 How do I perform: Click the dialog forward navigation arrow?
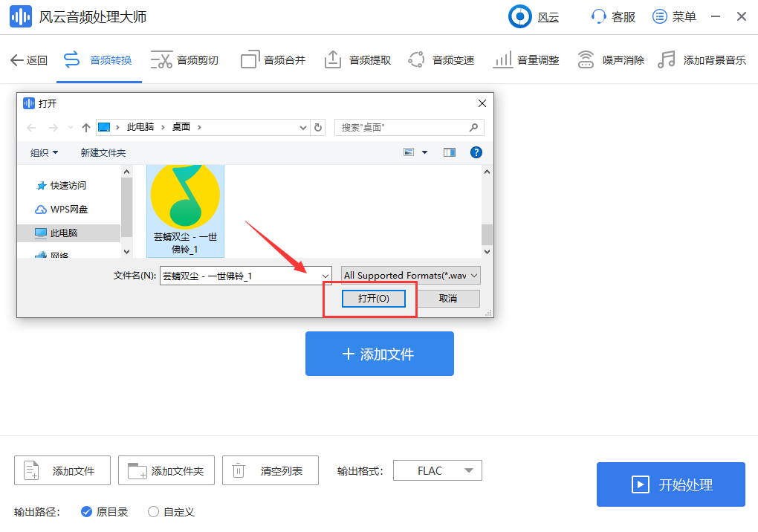pos(54,128)
